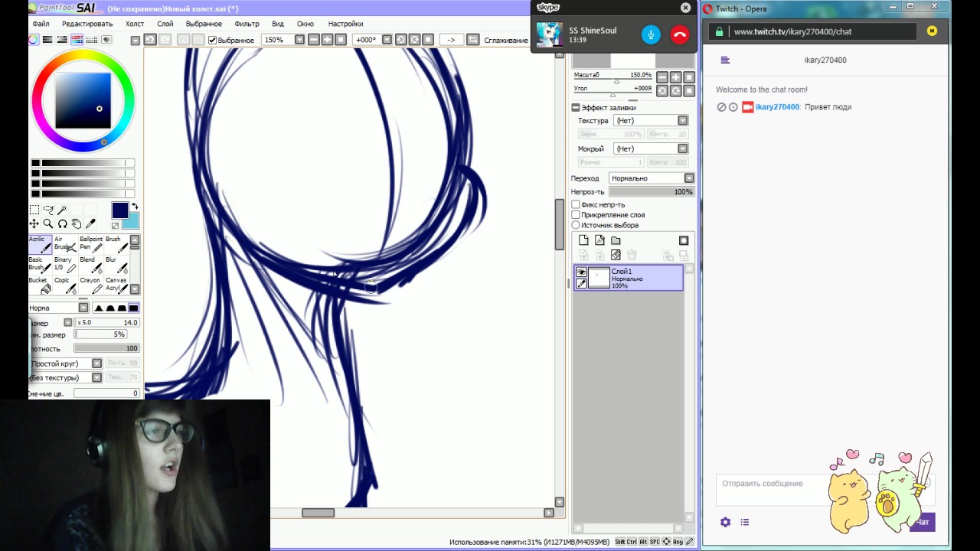Select the Acrilic brush tool
Viewport: 980px width, 551px height.
[x=40, y=244]
